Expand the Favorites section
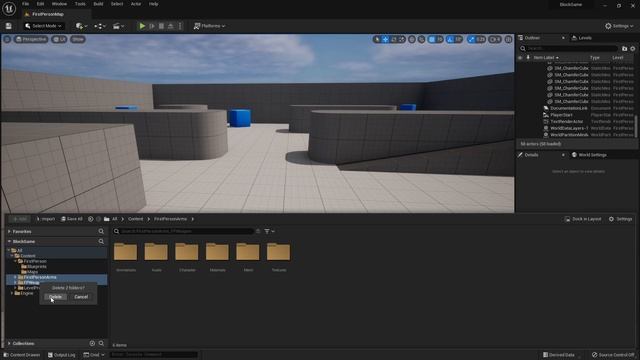The image size is (640, 360). click(9, 231)
